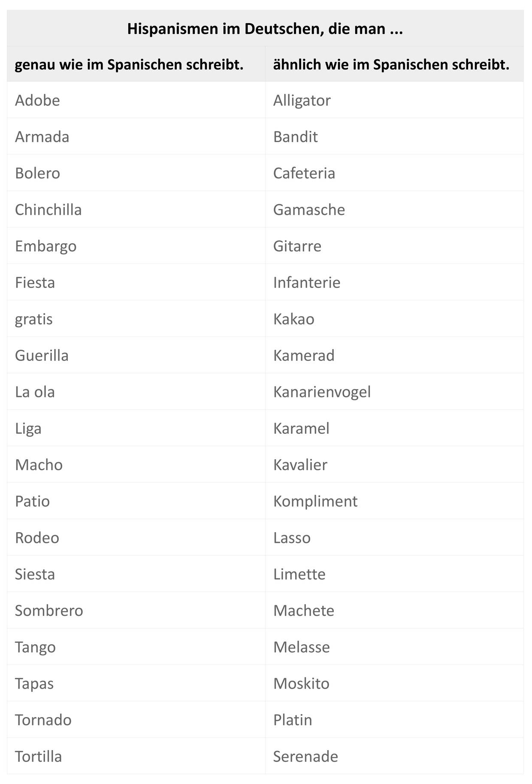The width and height of the screenshot is (532, 784).
Task: Select the 'Chinchilla' cell
Action: (x=48, y=210)
